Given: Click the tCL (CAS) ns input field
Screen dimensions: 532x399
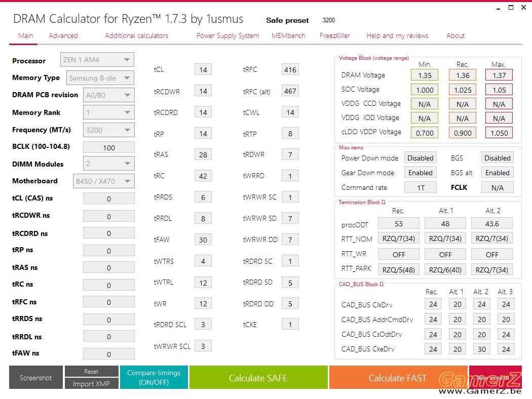Looking at the screenshot, I should click(108, 198).
